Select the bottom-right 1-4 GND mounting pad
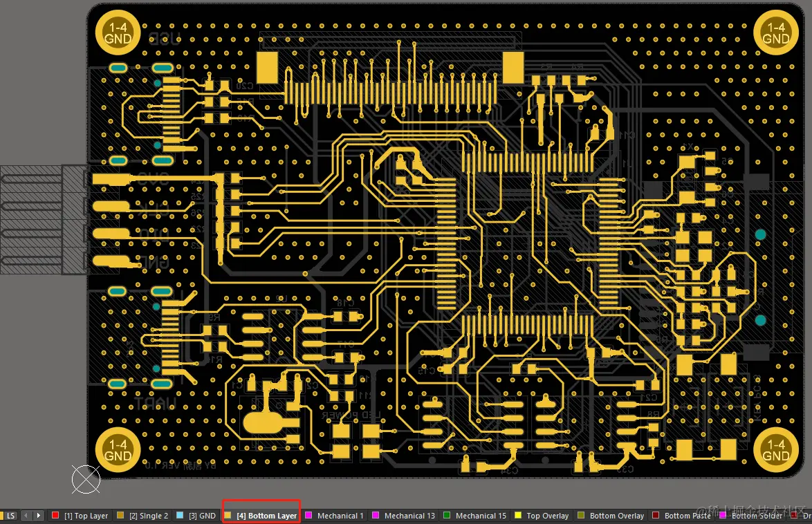 tap(776, 450)
